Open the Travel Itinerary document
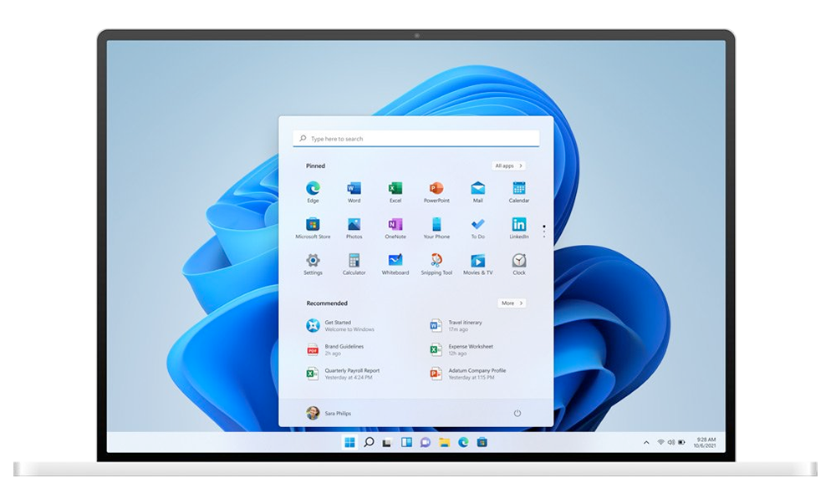This screenshot has width=836, height=504. (x=456, y=325)
